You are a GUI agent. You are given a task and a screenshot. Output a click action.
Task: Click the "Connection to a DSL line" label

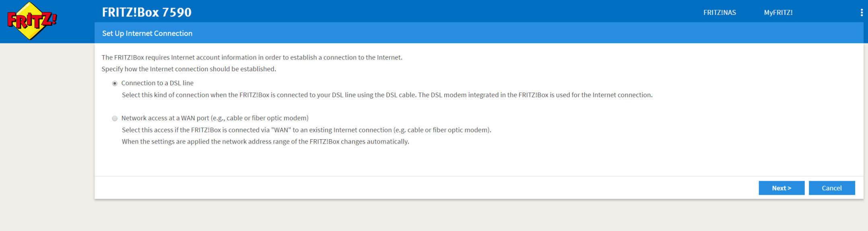157,83
